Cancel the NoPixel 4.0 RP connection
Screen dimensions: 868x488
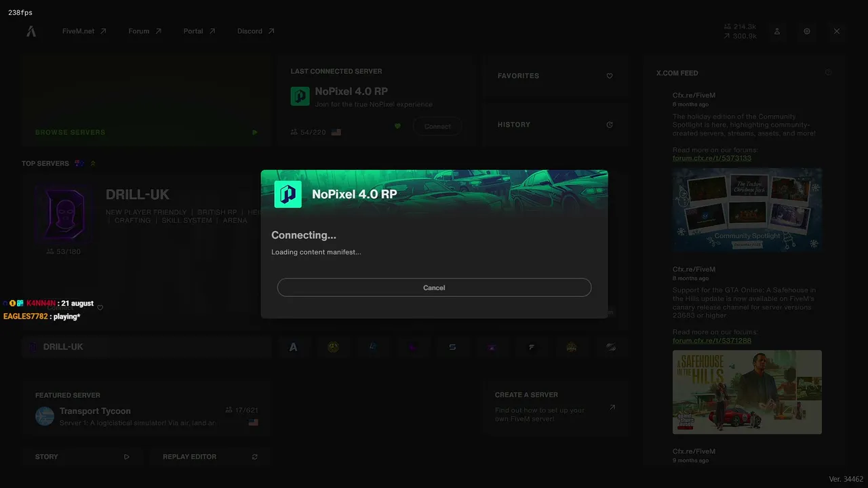pos(434,287)
